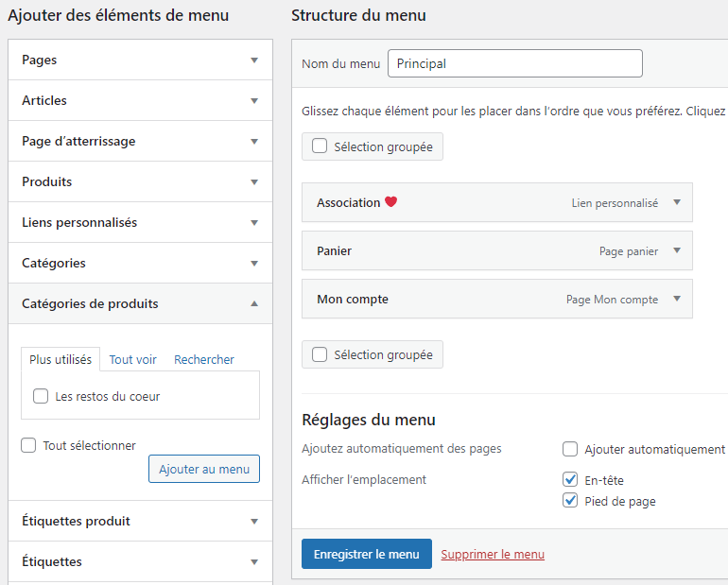Expand the Articles section arrow

(x=253, y=100)
